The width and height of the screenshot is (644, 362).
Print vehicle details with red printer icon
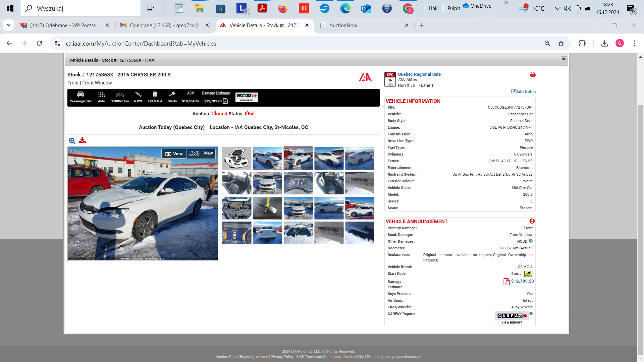(533, 74)
